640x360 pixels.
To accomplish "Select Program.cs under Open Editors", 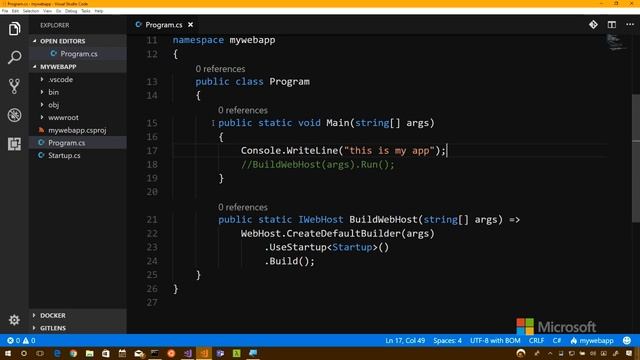I will [x=79, y=54].
